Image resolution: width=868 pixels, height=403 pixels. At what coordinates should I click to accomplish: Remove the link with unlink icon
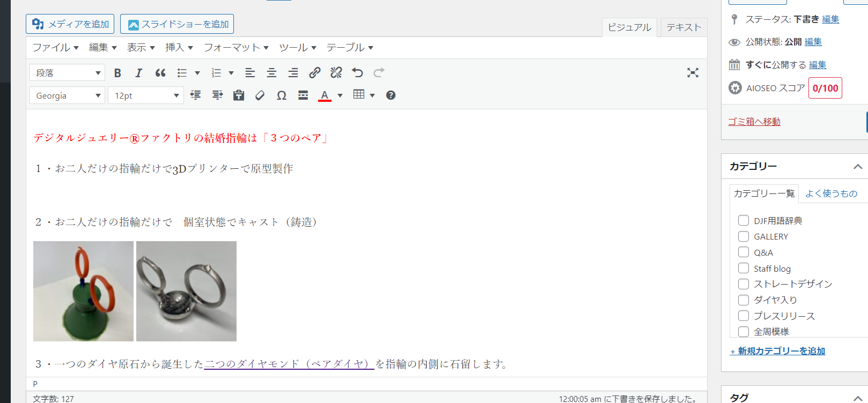click(336, 73)
